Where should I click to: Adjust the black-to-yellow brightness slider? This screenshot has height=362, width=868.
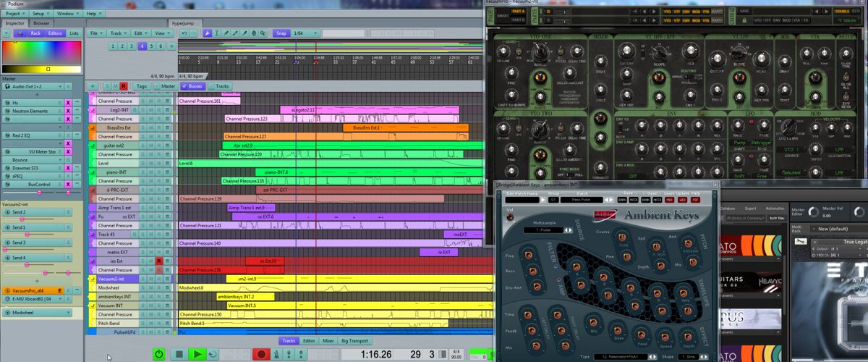pyautogui.click(x=41, y=70)
